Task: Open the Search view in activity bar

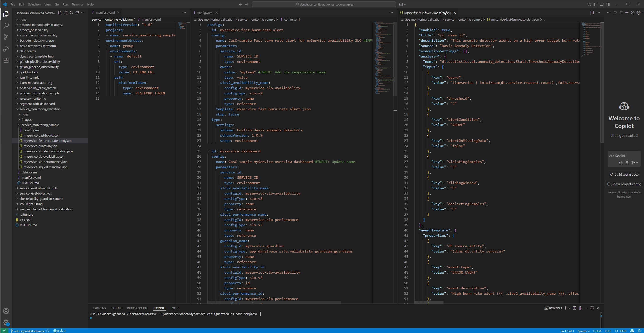Action: click(x=6, y=25)
